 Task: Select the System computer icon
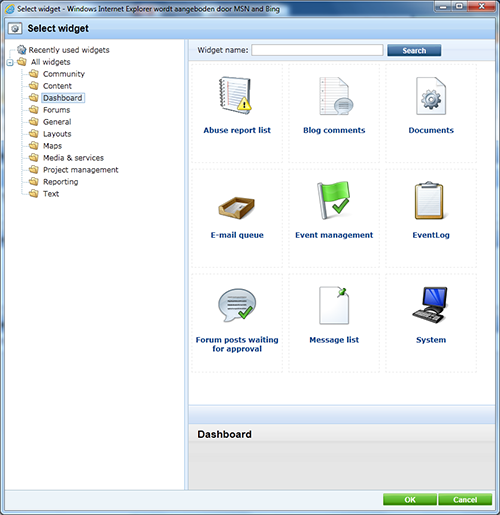(430, 305)
